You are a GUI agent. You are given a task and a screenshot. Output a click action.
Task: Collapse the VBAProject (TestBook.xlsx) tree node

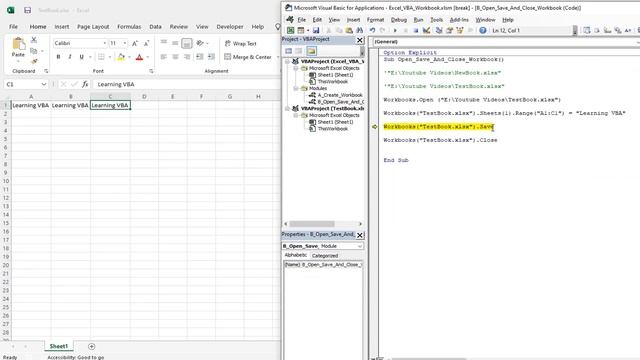pyautogui.click(x=287, y=109)
